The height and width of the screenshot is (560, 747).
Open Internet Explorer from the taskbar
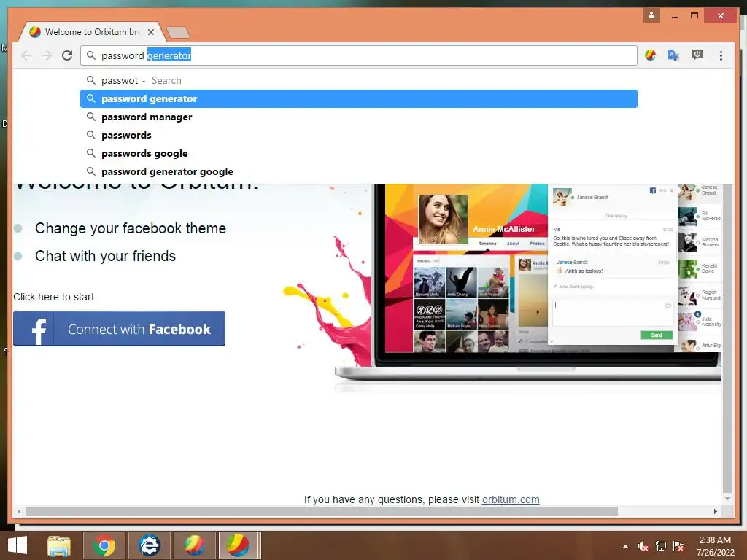click(x=149, y=545)
